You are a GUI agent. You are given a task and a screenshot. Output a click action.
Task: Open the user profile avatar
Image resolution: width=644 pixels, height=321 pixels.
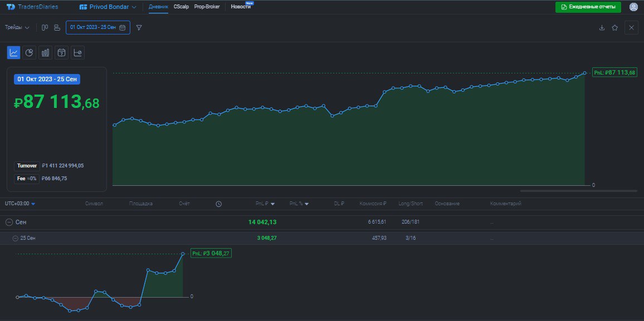pyautogui.click(x=633, y=7)
